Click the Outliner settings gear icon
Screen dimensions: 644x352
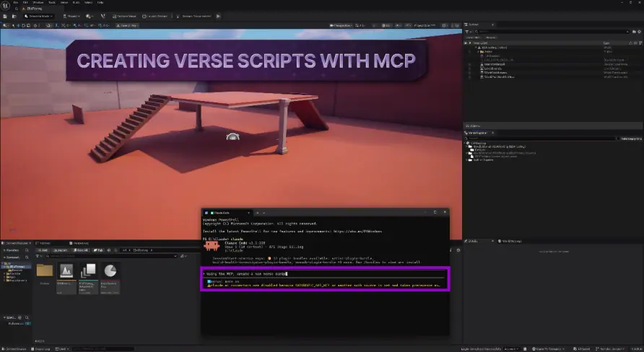(x=640, y=32)
